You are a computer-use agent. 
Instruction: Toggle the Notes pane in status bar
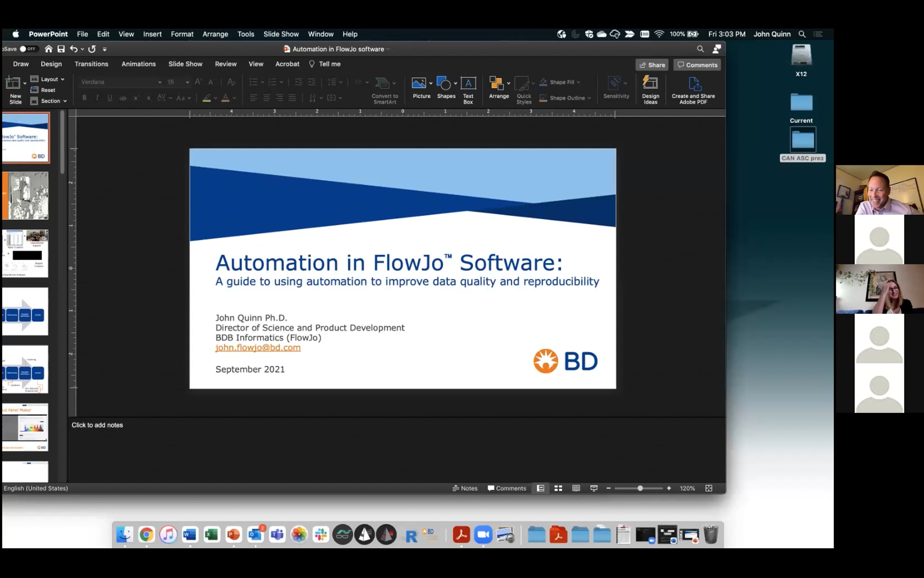465,488
